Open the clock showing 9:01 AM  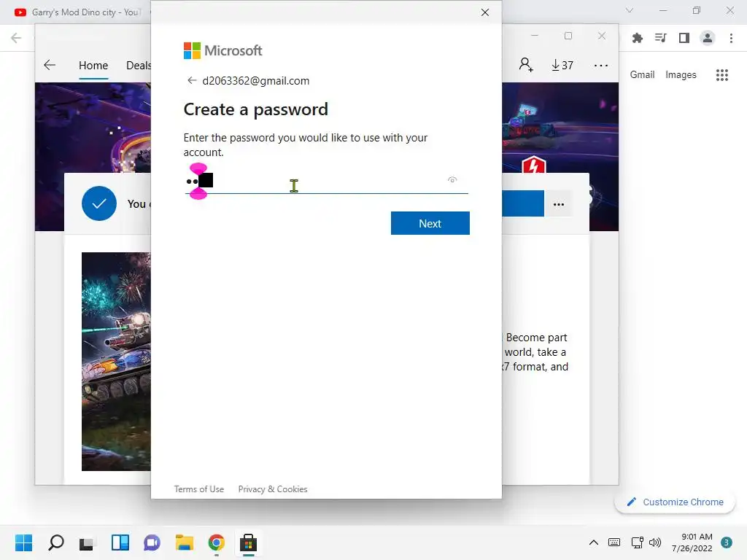coord(692,542)
